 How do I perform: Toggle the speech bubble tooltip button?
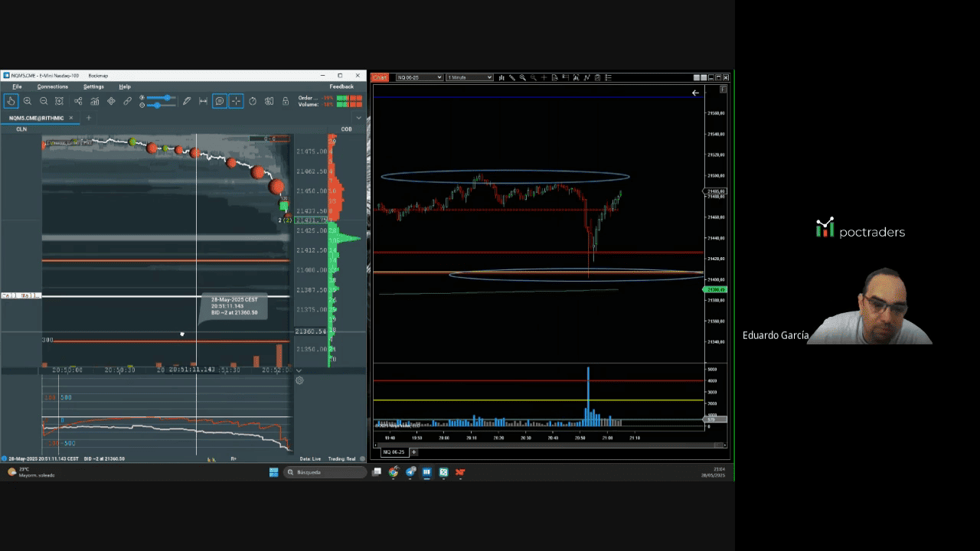coord(220,101)
